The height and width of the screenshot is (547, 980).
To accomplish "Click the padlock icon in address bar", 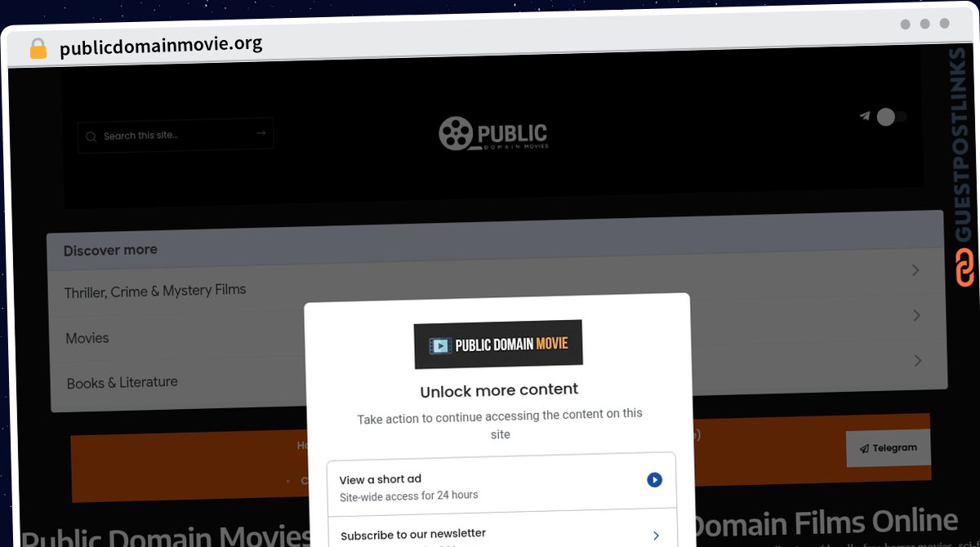I will (x=38, y=49).
